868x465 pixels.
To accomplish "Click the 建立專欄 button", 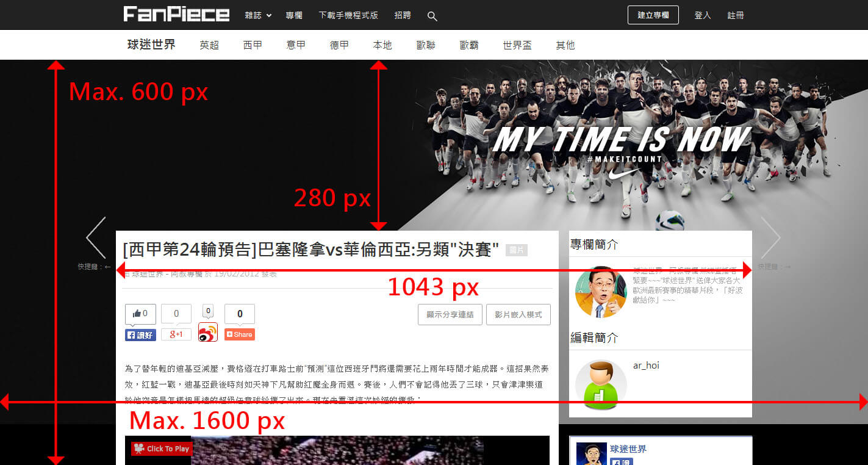I will 653,15.
